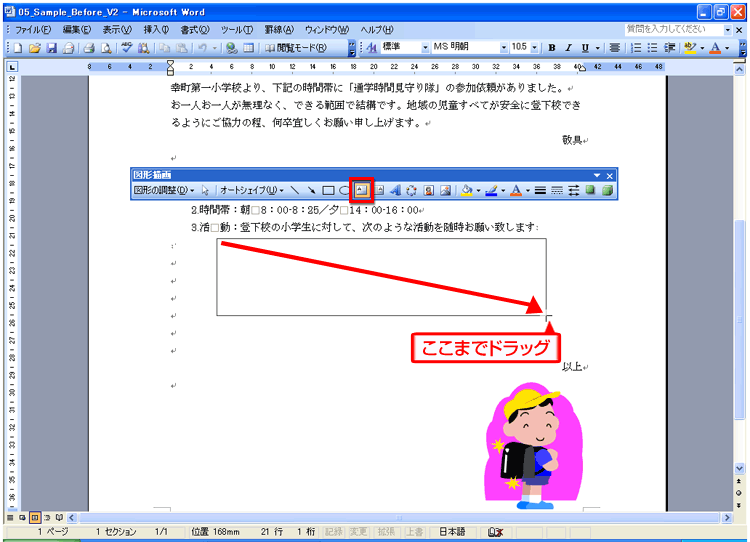750x542 pixels.
Task: Open the ツール menu
Action: [237, 30]
